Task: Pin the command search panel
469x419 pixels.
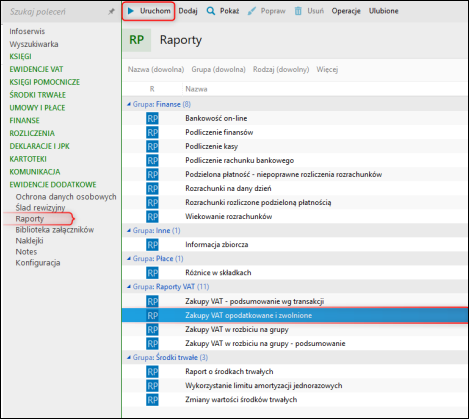Action: tap(111, 12)
